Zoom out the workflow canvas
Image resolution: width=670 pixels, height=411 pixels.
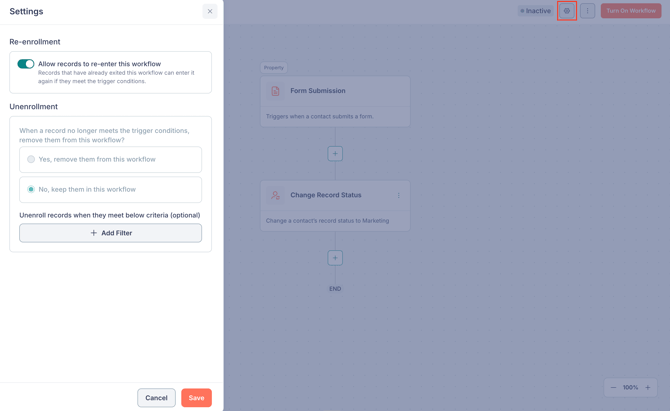[613, 388]
